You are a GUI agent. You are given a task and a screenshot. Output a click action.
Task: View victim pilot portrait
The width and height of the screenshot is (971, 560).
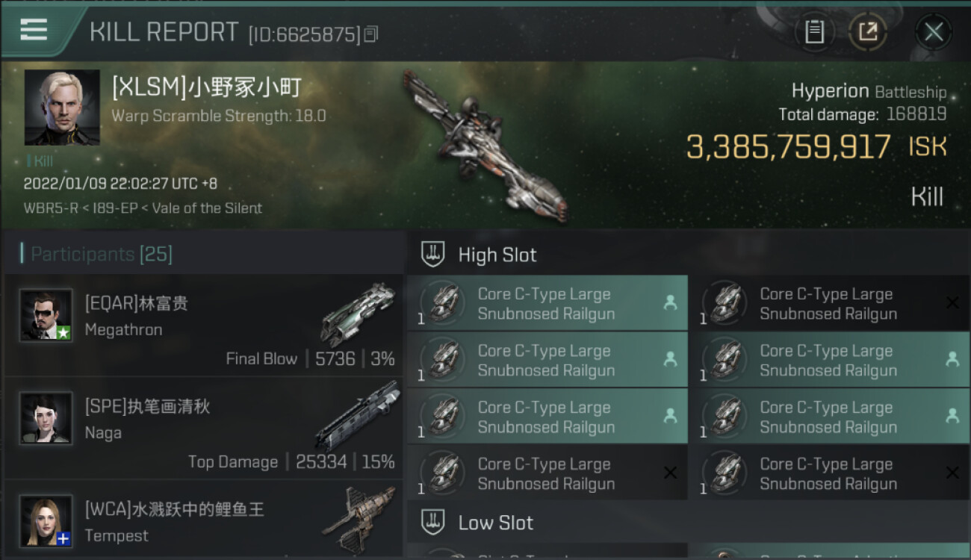pos(62,108)
